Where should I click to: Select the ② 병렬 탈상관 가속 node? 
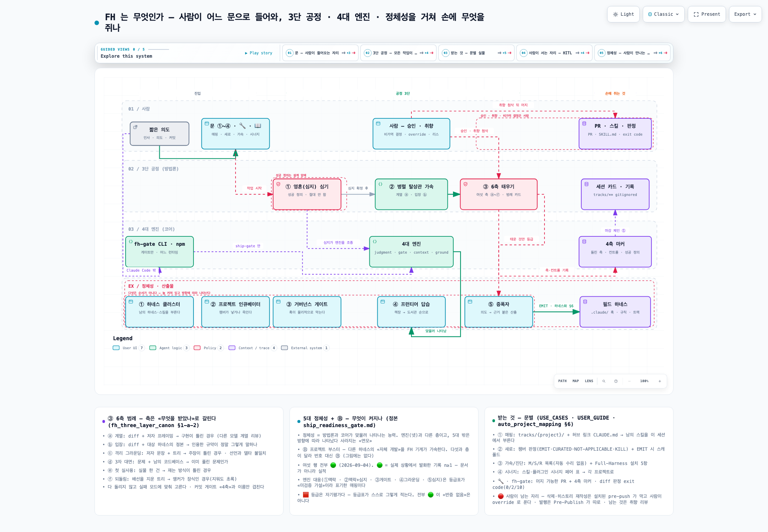coord(411,194)
